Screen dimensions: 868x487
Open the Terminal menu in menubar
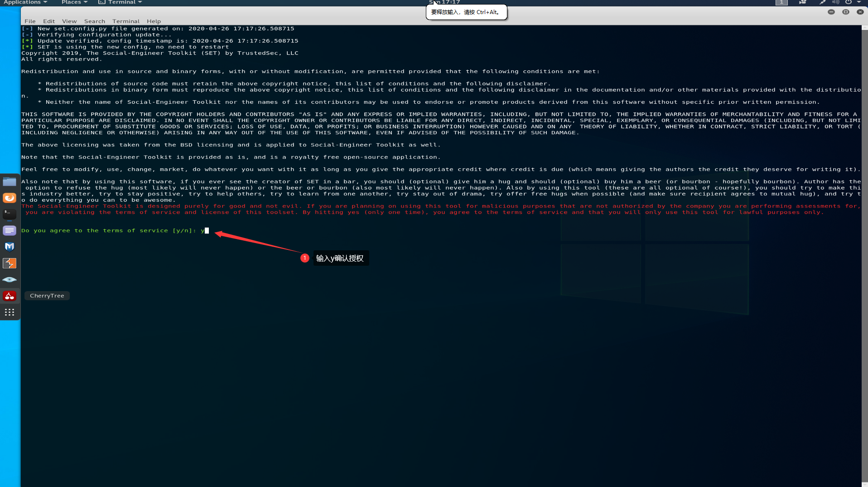[x=126, y=21]
